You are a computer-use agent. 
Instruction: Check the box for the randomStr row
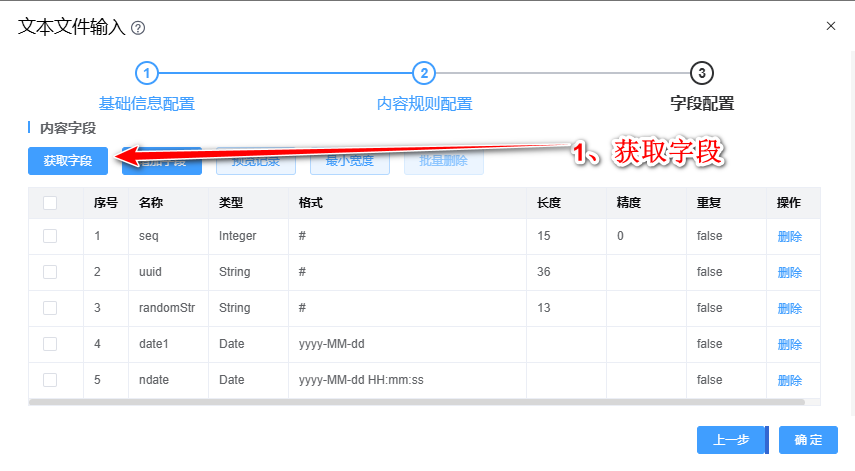(50, 308)
